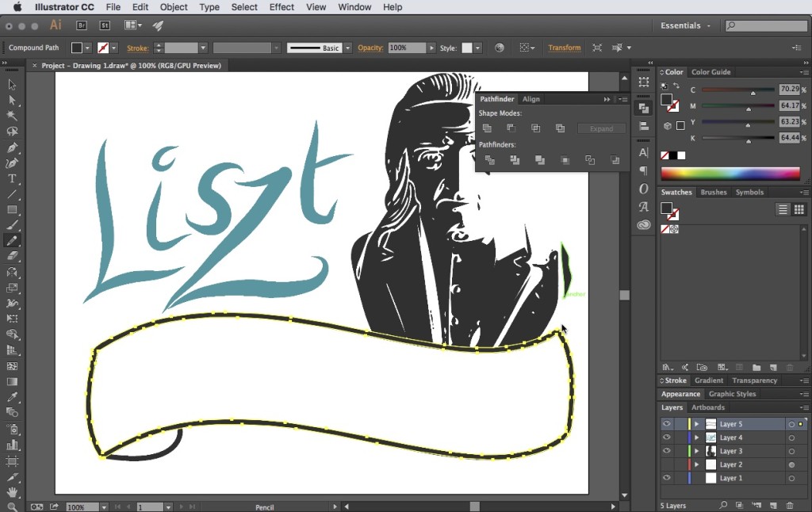The width and height of the screenshot is (812, 512).
Task: Switch to the Color Guide tab
Action: (710, 72)
